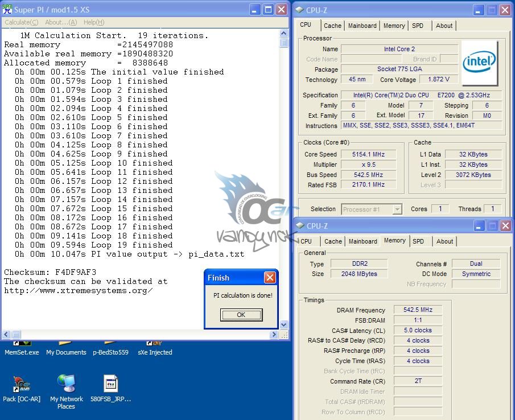
Task: Expand the Processor #1 selection dropdown
Action: [x=397, y=209]
